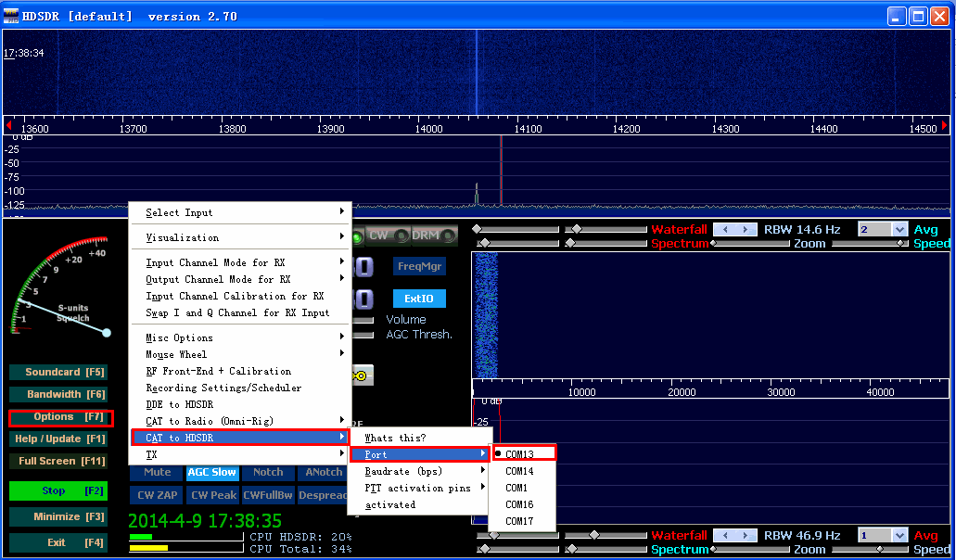The width and height of the screenshot is (956, 560).
Task: Toggle CW Peak filter
Action: click(212, 495)
